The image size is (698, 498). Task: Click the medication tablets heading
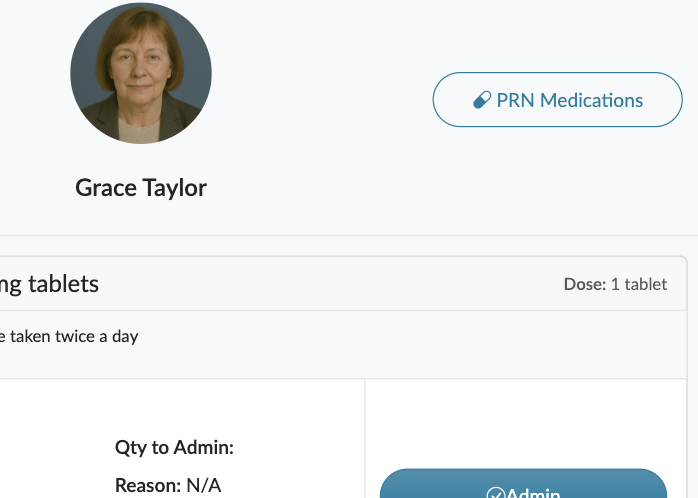point(50,284)
